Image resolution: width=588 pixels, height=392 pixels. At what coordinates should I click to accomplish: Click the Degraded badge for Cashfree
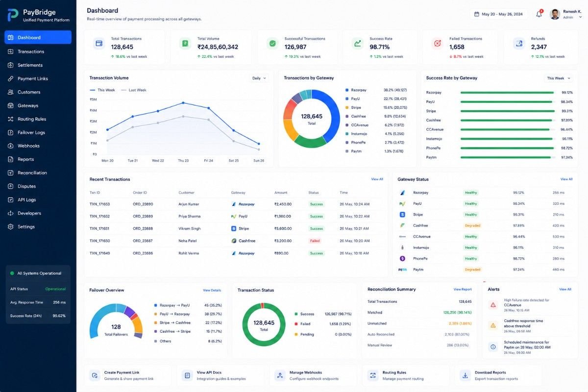click(472, 225)
